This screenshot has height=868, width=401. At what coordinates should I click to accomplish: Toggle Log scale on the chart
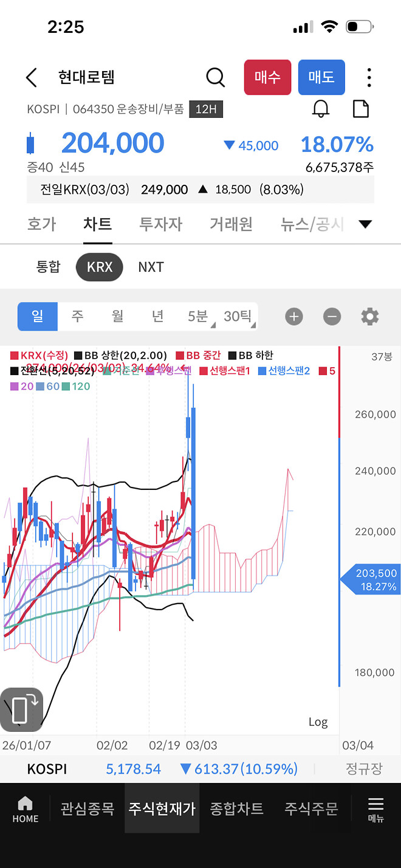click(317, 722)
